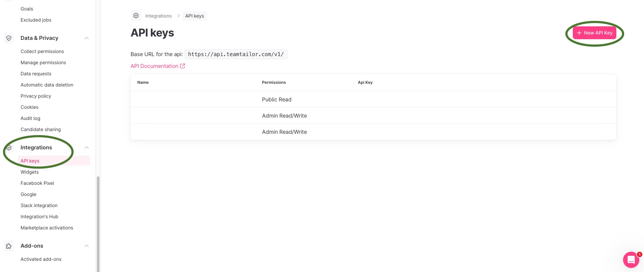Collapse the Data & Privacy section
This screenshot has height=272, width=644.
tap(87, 38)
